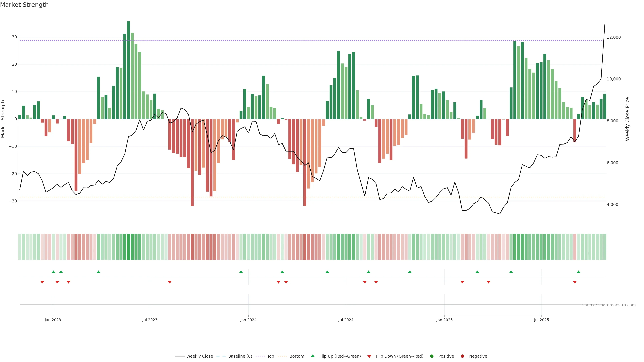Image resolution: width=644 pixels, height=362 pixels.
Task: Click the Positive green circle legend icon
Action: click(432, 356)
